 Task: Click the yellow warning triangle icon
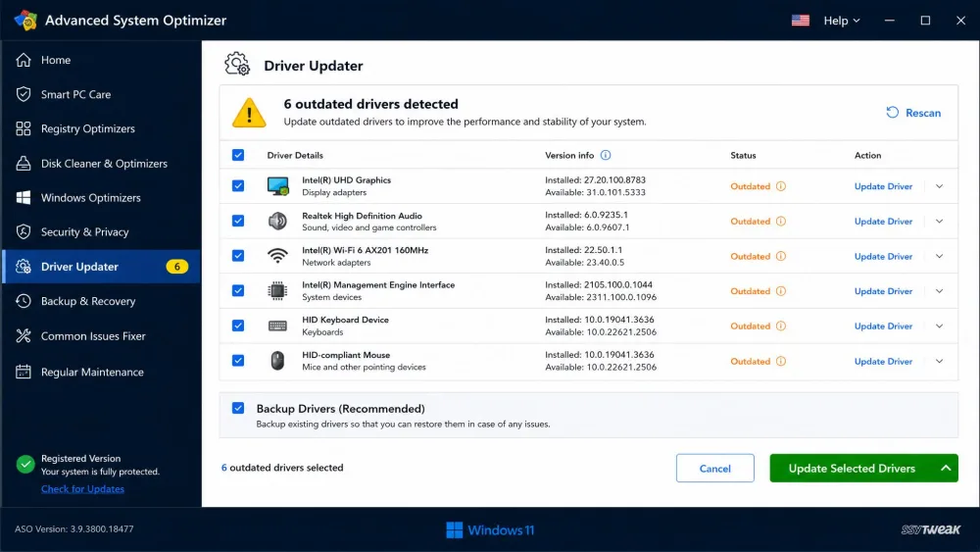click(x=249, y=113)
